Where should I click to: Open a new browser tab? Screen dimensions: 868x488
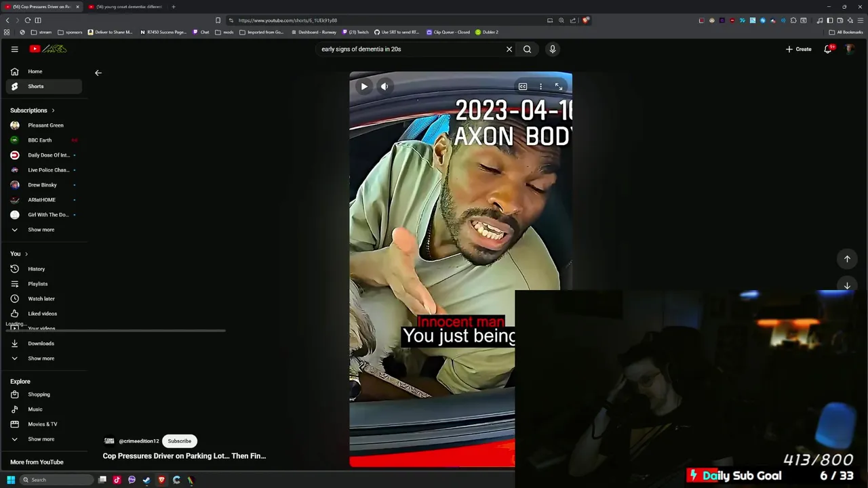click(174, 7)
